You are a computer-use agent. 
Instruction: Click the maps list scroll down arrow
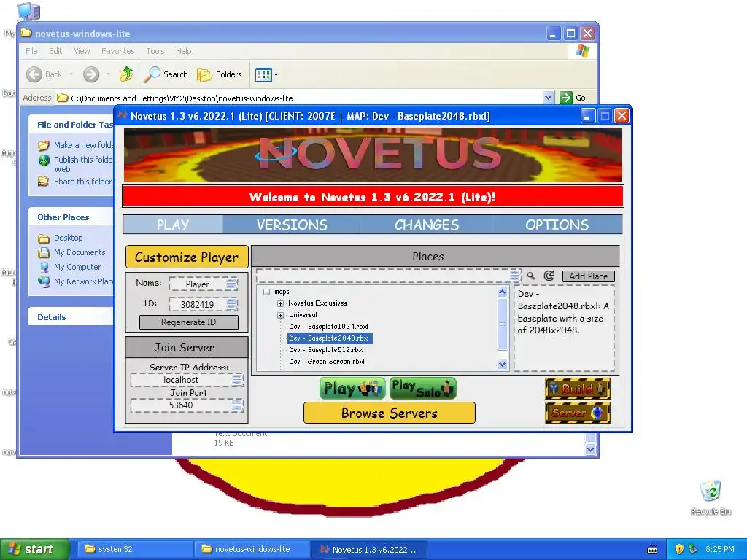pos(502,365)
